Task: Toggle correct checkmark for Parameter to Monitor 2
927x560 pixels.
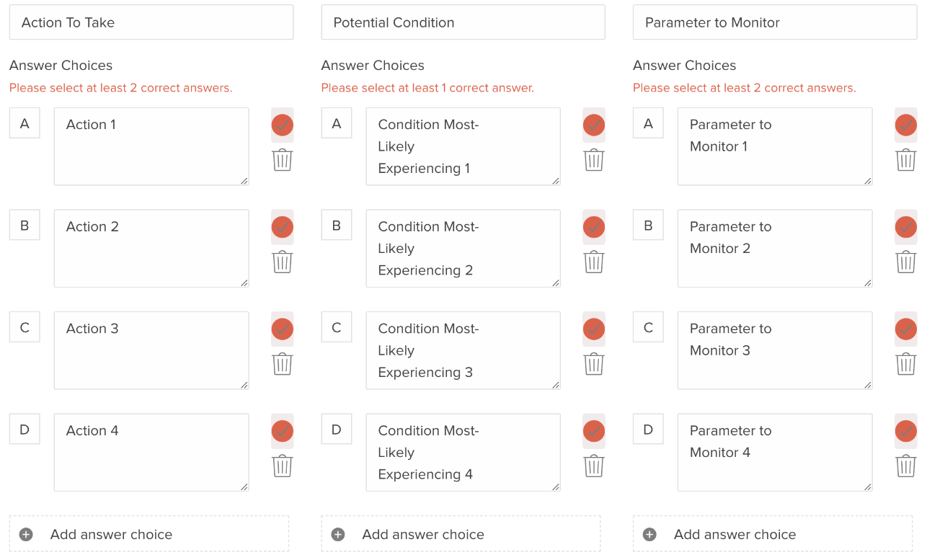Action: coord(906,227)
